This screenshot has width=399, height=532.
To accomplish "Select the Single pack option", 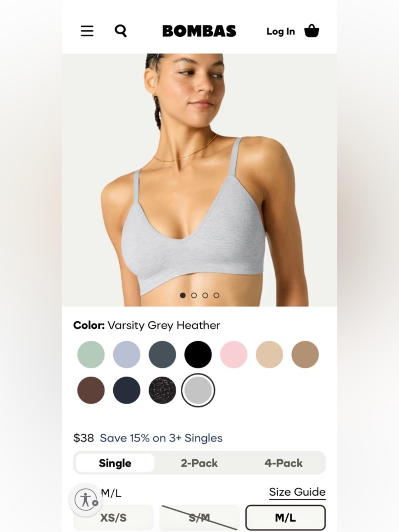I will (x=115, y=463).
